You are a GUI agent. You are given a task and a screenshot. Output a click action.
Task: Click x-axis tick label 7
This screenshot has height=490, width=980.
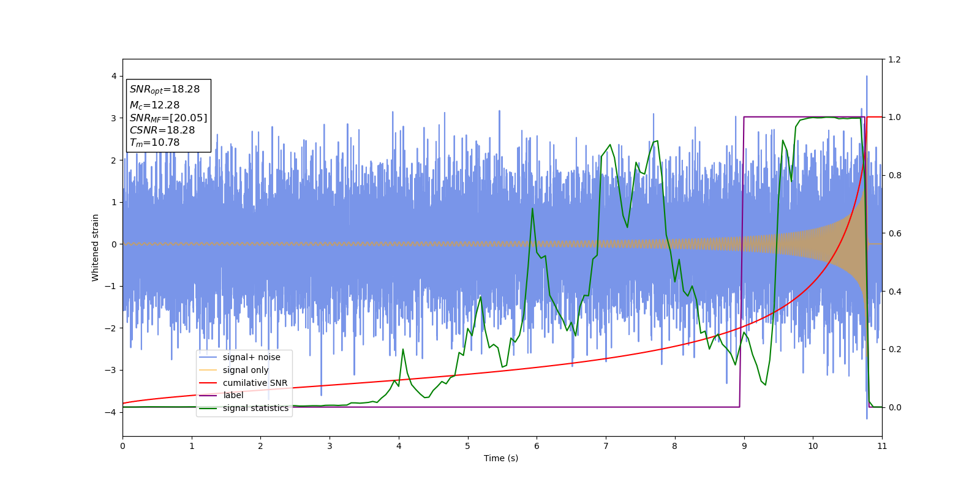pyautogui.click(x=606, y=446)
